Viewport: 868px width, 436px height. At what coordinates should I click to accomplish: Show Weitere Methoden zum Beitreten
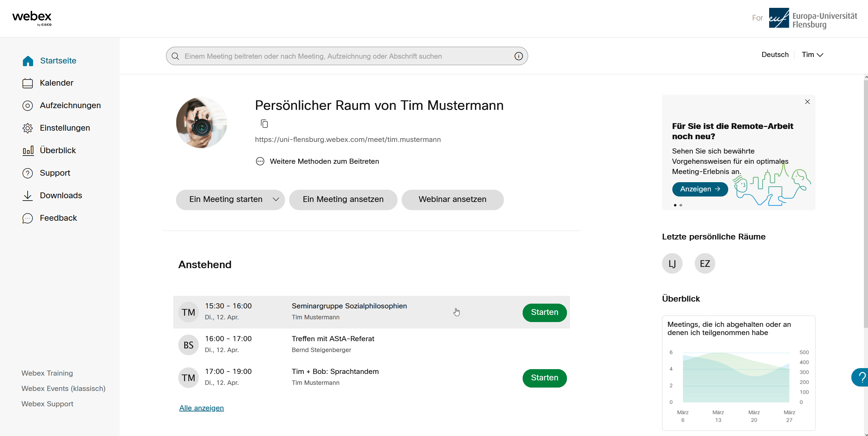[324, 161]
